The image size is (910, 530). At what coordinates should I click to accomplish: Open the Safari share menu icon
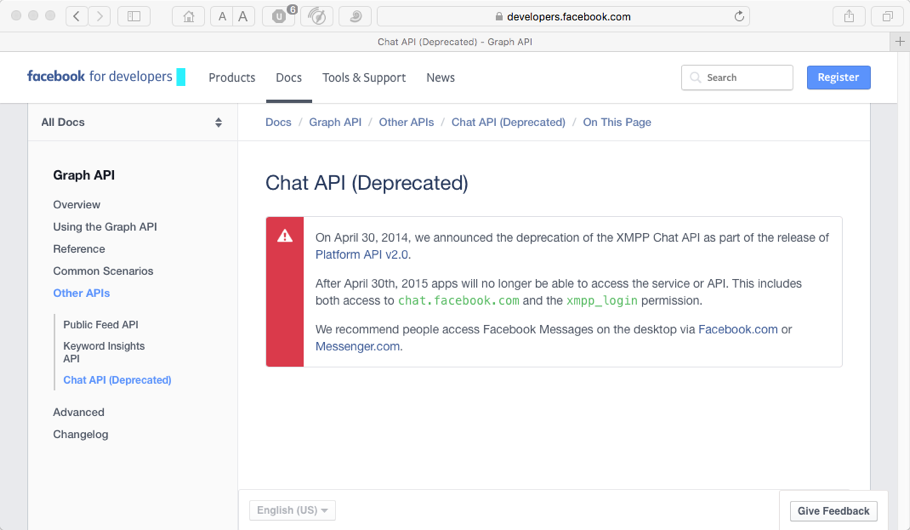click(x=849, y=16)
